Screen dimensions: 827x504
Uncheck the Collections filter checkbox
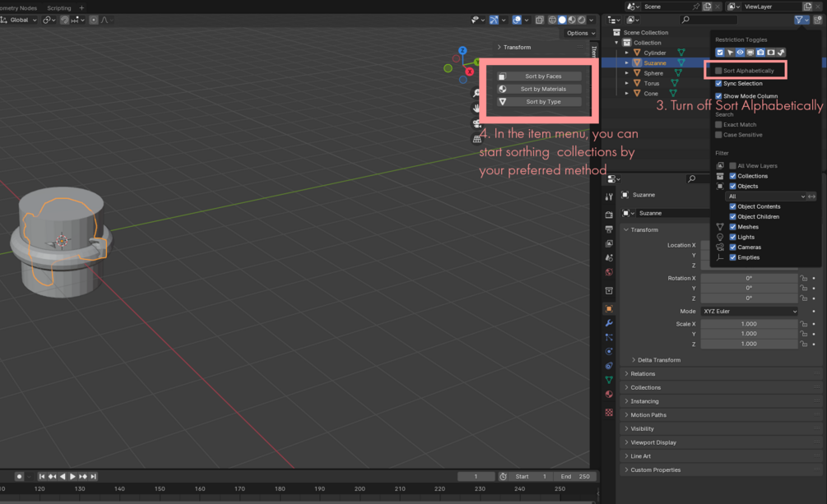(x=732, y=176)
